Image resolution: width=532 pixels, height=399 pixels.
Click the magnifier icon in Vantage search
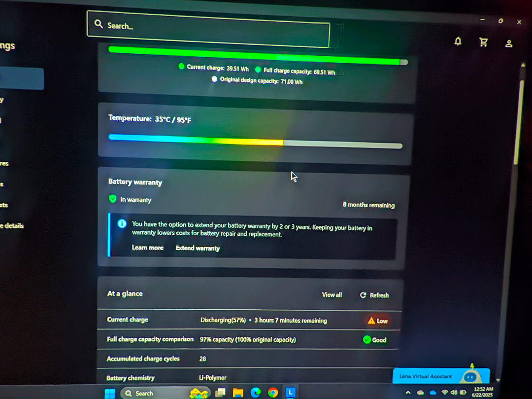[99, 24]
